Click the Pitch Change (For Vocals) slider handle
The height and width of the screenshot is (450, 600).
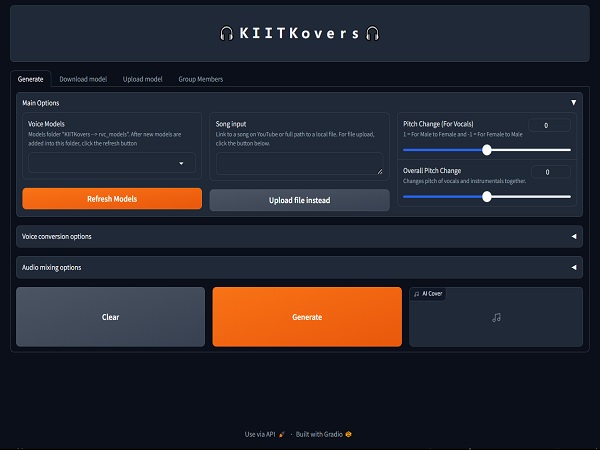(x=487, y=150)
